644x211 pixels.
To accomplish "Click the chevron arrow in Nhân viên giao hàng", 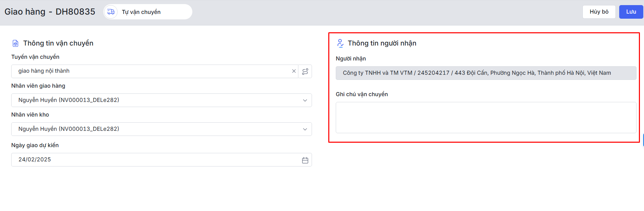I will click(x=305, y=100).
